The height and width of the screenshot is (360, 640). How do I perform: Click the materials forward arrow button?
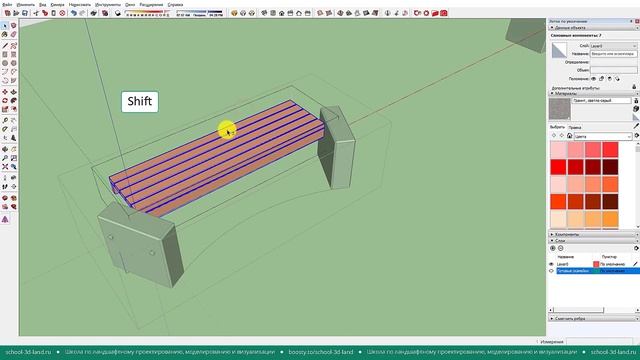point(562,136)
